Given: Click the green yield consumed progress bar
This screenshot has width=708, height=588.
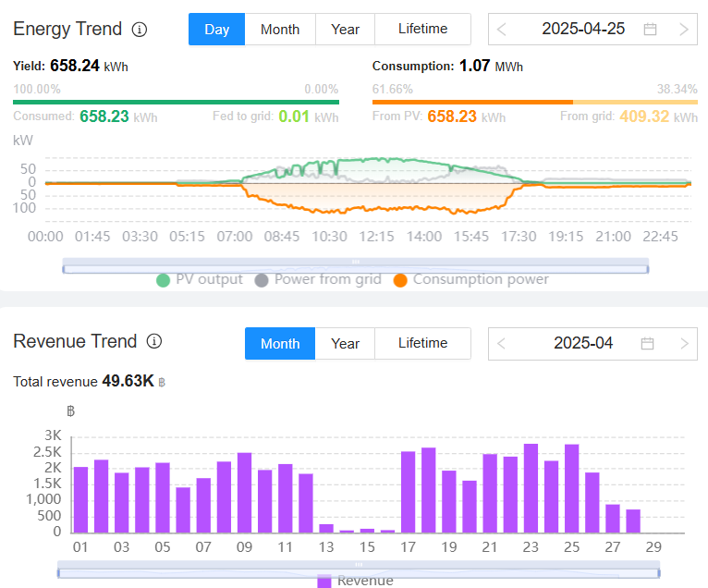Looking at the screenshot, I should [x=177, y=102].
